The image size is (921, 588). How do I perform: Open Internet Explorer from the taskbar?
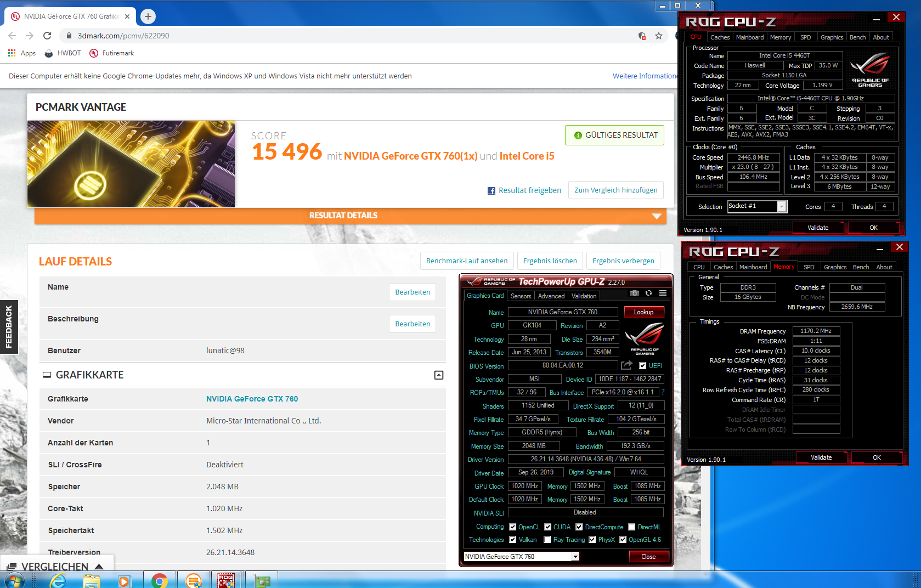57,580
